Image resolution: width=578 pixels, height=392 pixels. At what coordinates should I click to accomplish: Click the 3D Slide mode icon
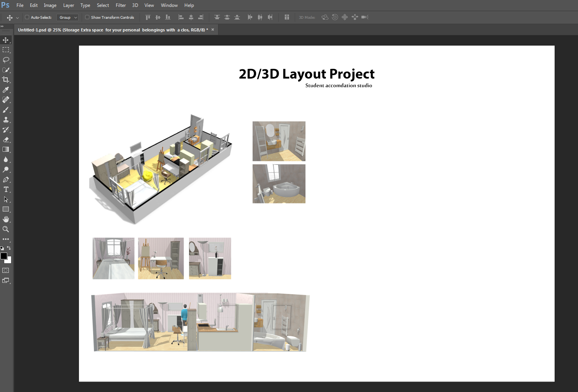tap(355, 17)
